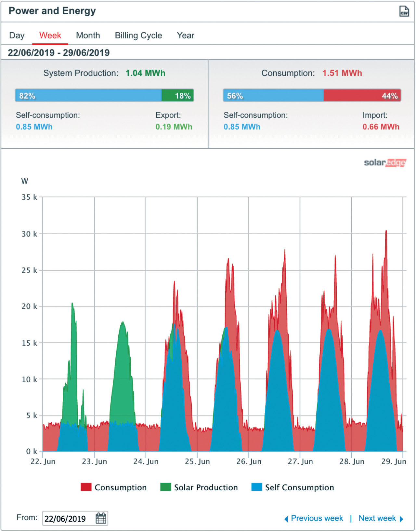Switch to the Day tab
416x532 pixels.
pyautogui.click(x=17, y=35)
